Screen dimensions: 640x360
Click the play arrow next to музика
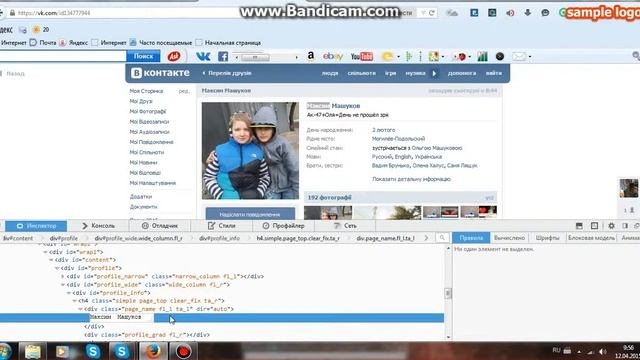pos(434,73)
